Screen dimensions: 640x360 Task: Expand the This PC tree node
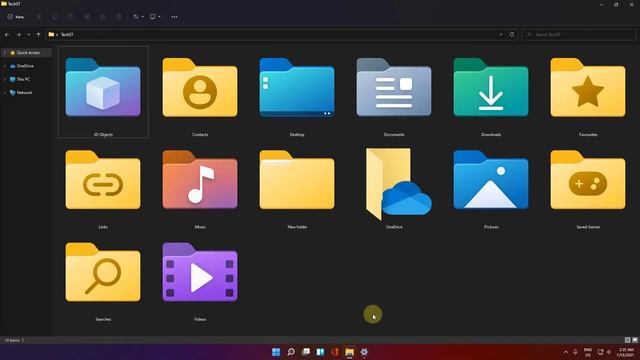[x=5, y=79]
